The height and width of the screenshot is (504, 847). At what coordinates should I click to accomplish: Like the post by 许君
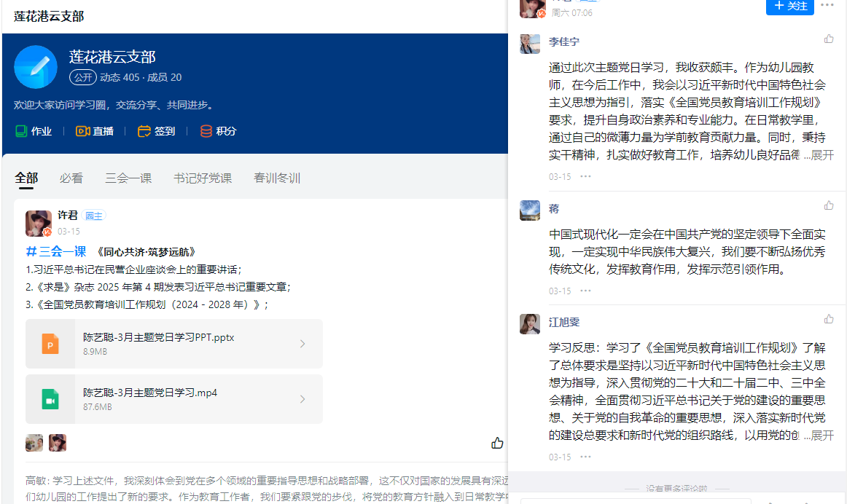(x=497, y=443)
